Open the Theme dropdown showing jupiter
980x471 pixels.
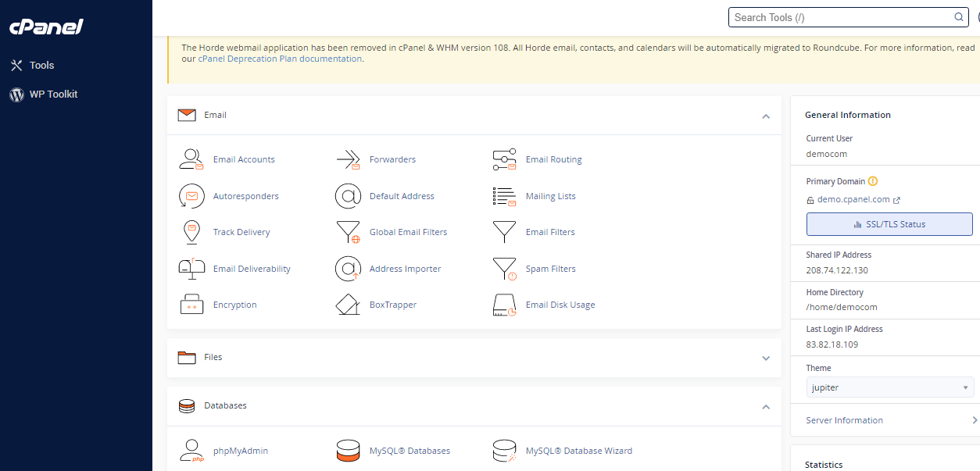889,387
